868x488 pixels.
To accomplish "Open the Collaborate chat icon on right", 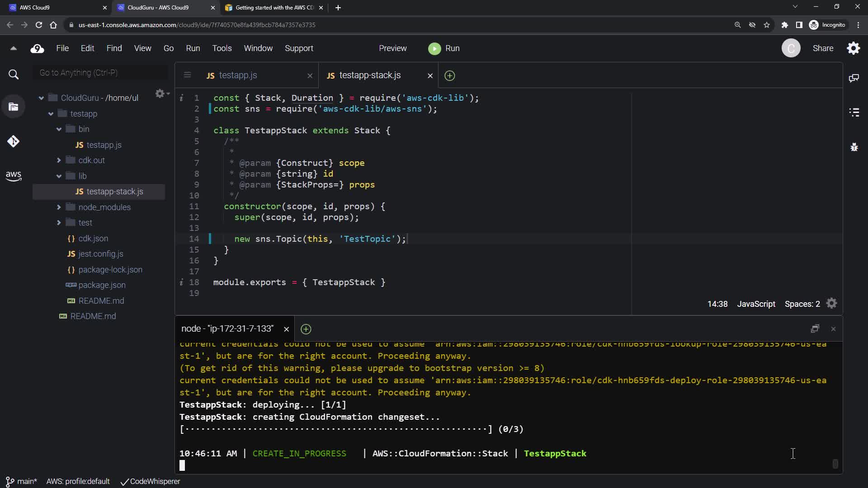I will pyautogui.click(x=854, y=78).
